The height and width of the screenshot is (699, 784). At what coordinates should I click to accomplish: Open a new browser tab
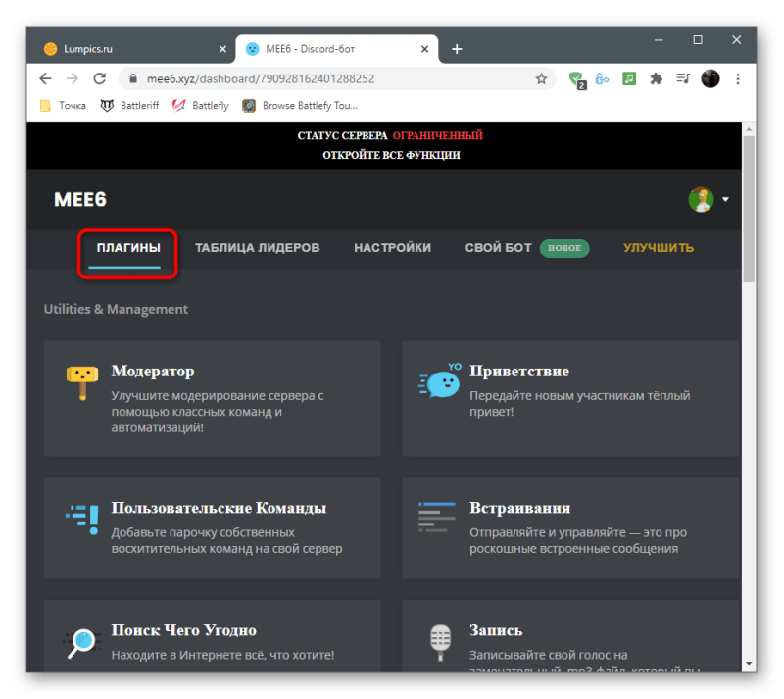[457, 49]
